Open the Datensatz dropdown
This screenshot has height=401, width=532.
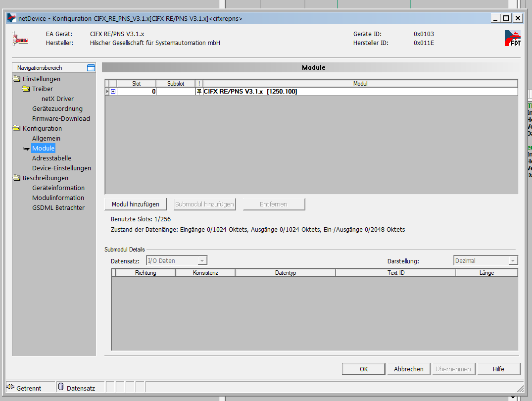tap(202, 261)
